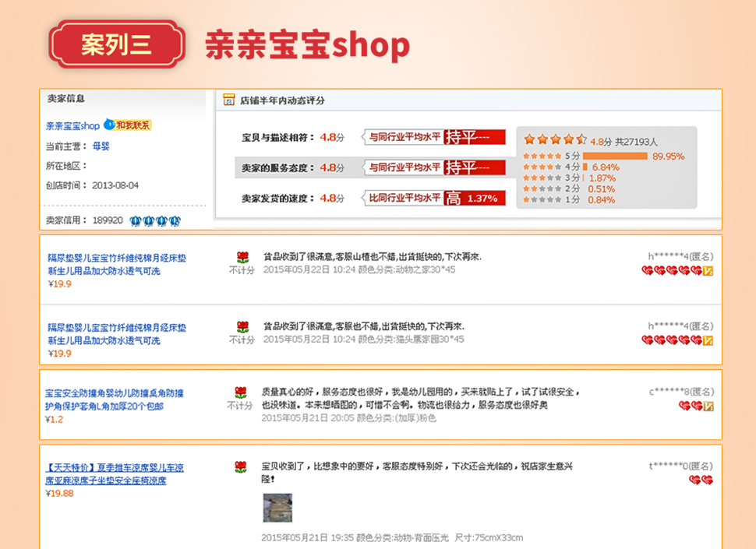Click the 和我联系 contact button
Image resolution: width=756 pixels, height=549 pixels.
[x=129, y=125]
